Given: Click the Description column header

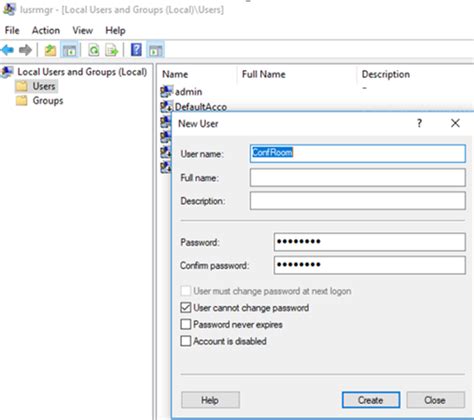Looking at the screenshot, I should coord(386,74).
